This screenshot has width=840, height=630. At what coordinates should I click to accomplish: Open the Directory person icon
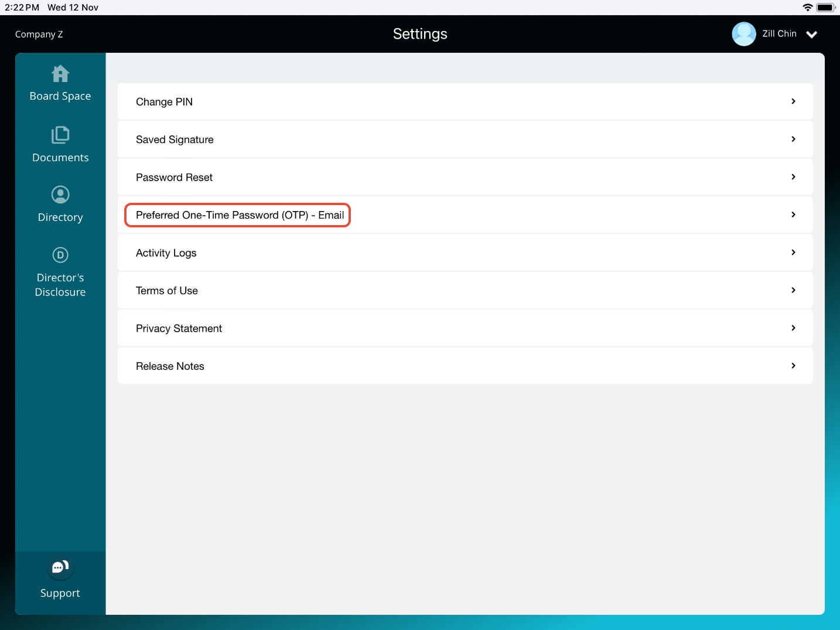[60, 195]
